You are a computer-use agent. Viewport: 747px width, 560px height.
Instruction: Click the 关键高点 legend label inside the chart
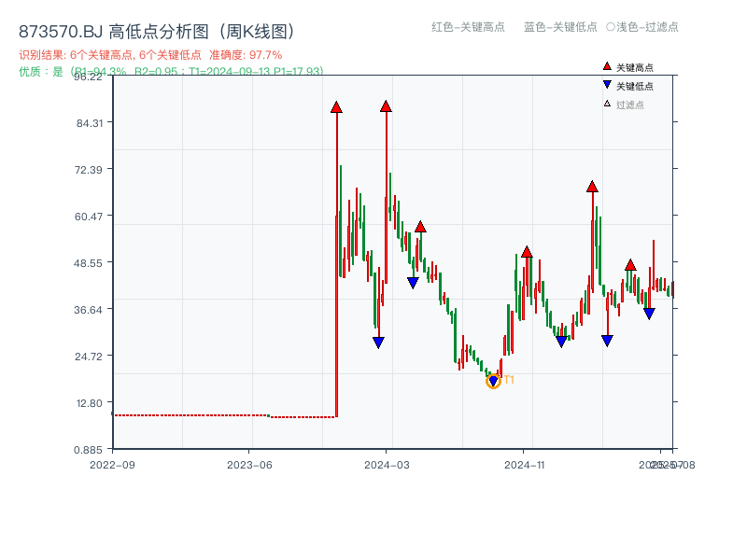(x=635, y=67)
